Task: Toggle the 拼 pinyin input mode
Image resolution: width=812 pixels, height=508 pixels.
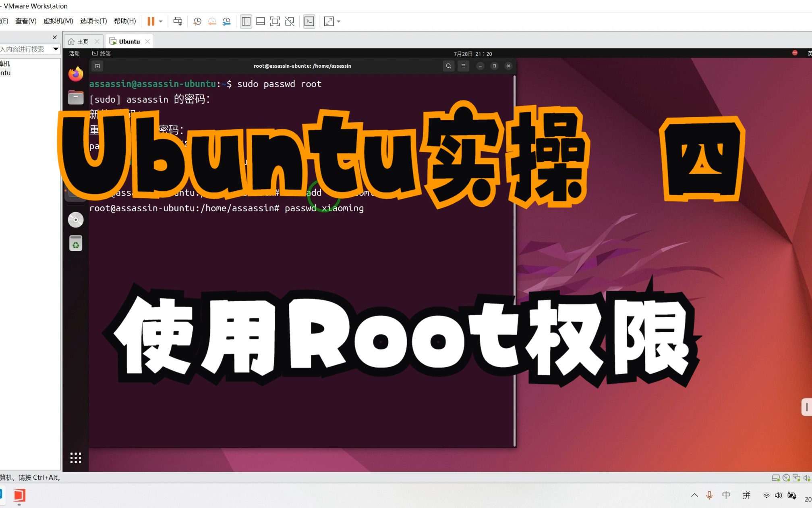Action: pyautogui.click(x=746, y=495)
